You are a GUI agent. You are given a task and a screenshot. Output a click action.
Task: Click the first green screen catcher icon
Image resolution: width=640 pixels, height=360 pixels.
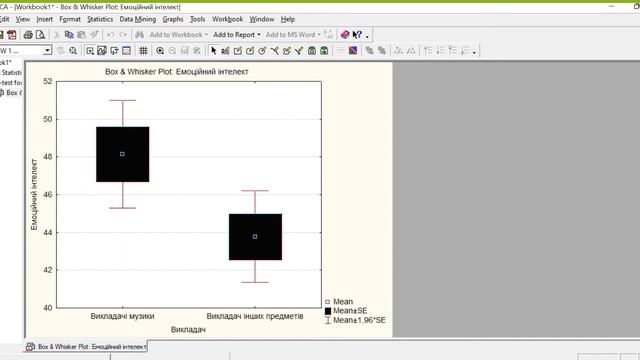coord(312,51)
